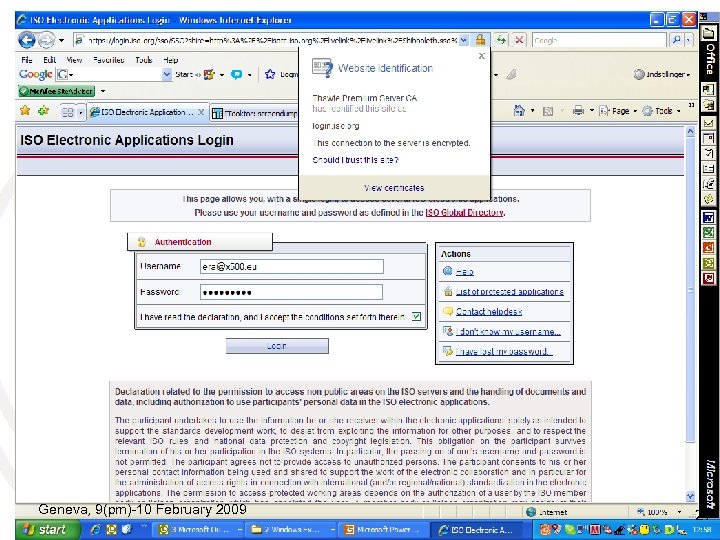Open the search provider dropdown arrow

tap(688, 40)
